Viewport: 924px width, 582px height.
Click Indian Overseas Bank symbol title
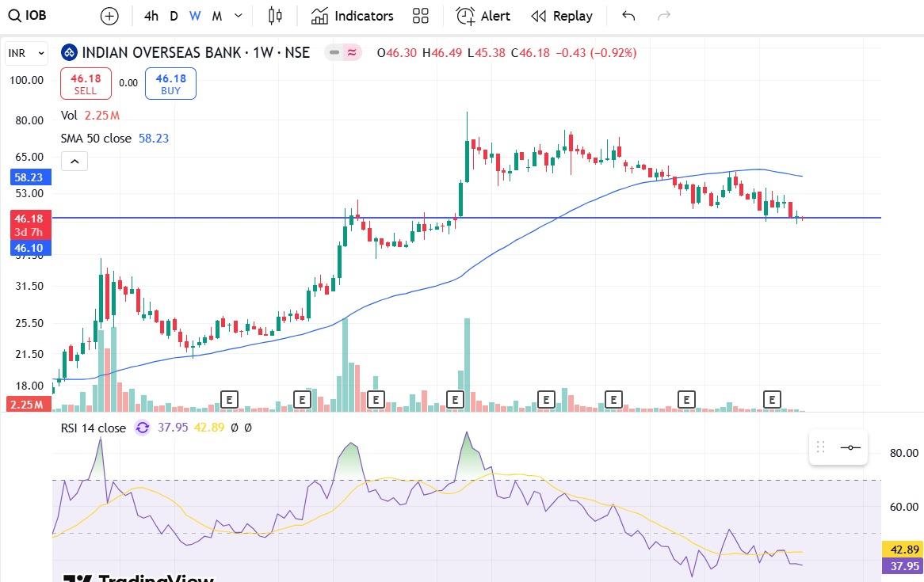196,53
